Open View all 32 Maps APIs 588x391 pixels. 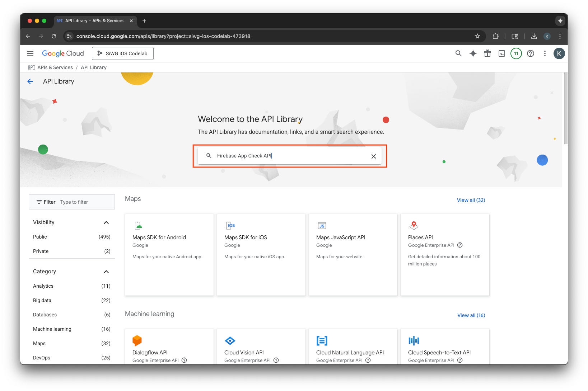471,200
